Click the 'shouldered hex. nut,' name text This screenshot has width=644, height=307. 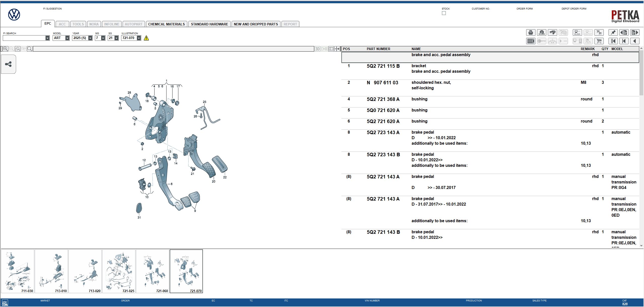tap(431, 83)
